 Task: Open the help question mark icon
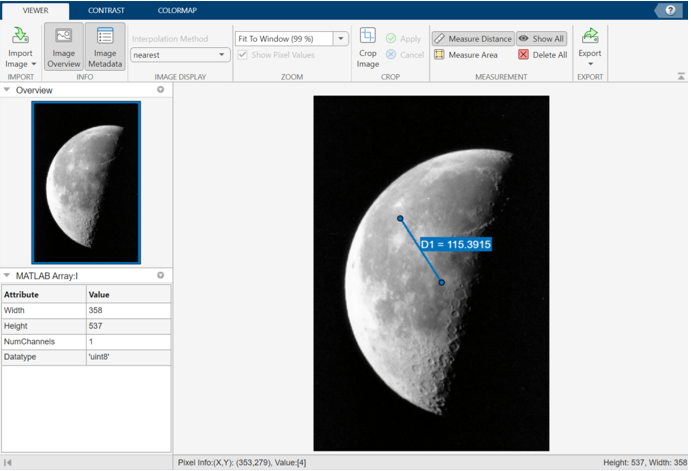pyautogui.click(x=670, y=10)
